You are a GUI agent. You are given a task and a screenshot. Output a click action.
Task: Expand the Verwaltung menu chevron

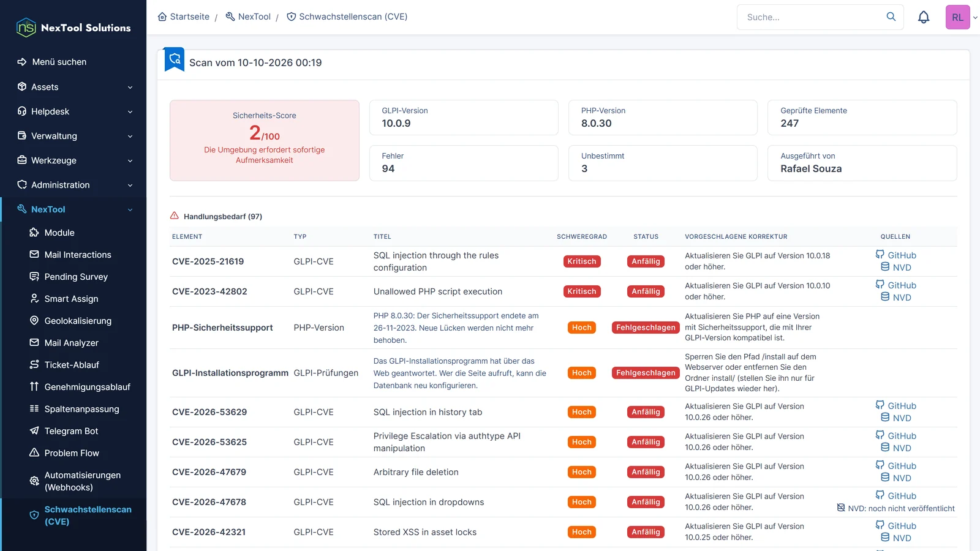tap(130, 137)
